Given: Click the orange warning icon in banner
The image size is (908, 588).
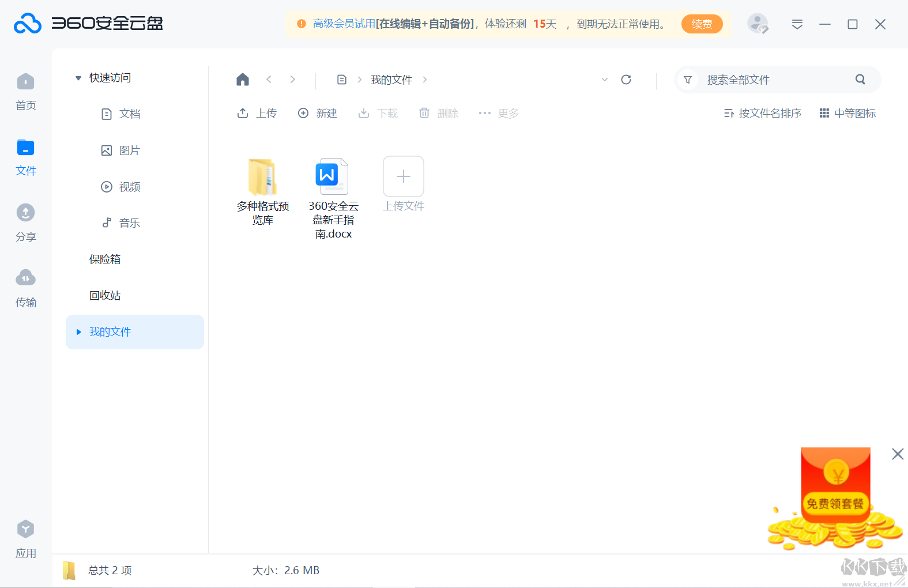Looking at the screenshot, I should point(301,24).
